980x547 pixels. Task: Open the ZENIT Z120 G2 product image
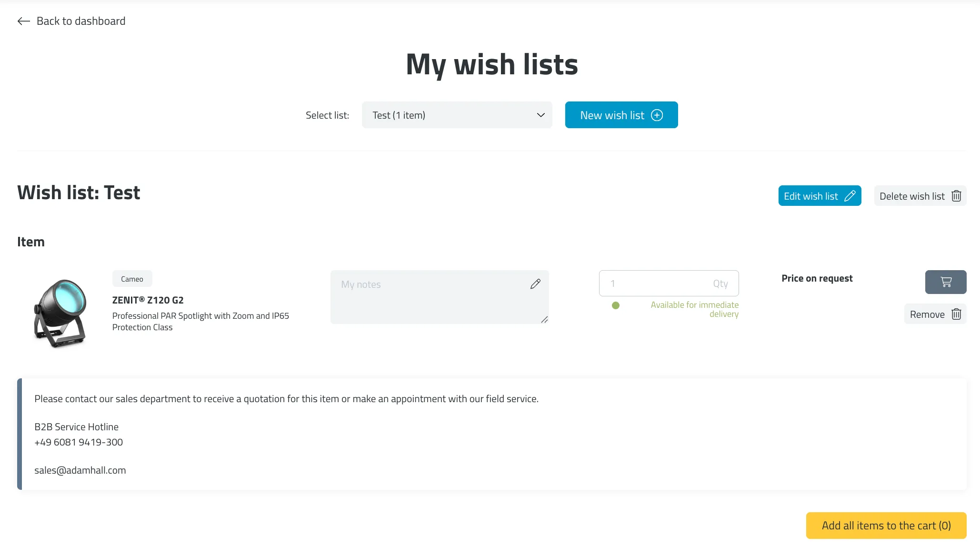click(60, 313)
